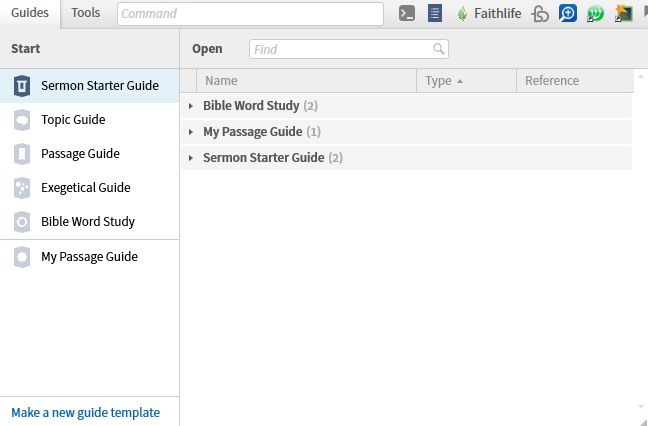
Task: Click Make a new guide template link
Action: tap(86, 412)
